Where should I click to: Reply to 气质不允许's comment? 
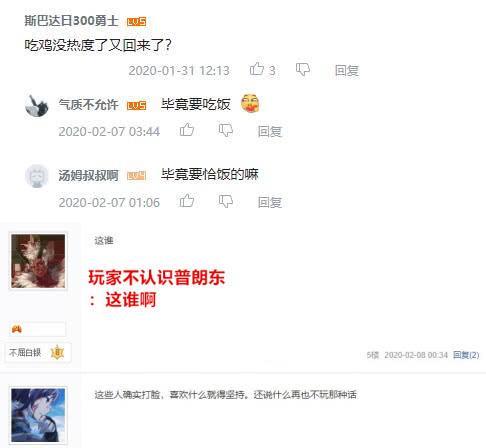pos(270,131)
